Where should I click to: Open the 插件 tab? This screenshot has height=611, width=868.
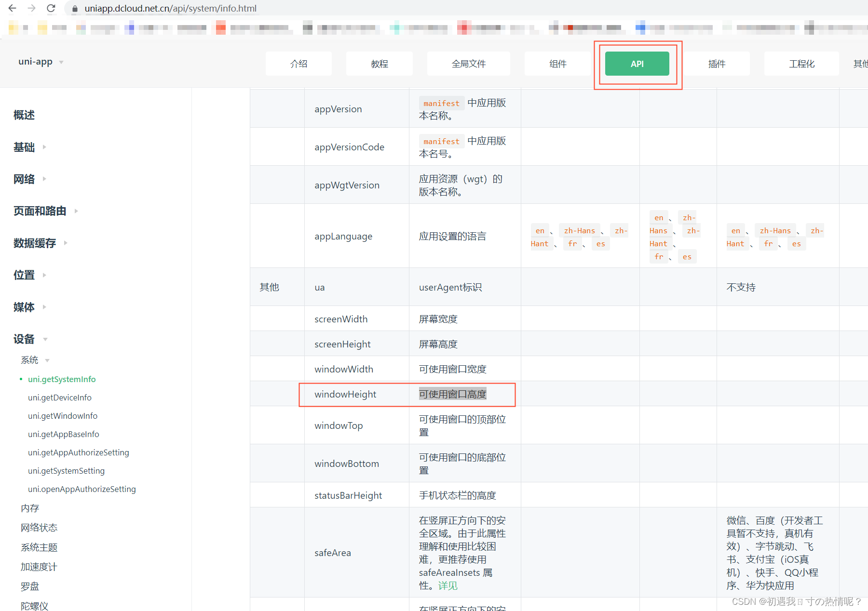tap(717, 64)
